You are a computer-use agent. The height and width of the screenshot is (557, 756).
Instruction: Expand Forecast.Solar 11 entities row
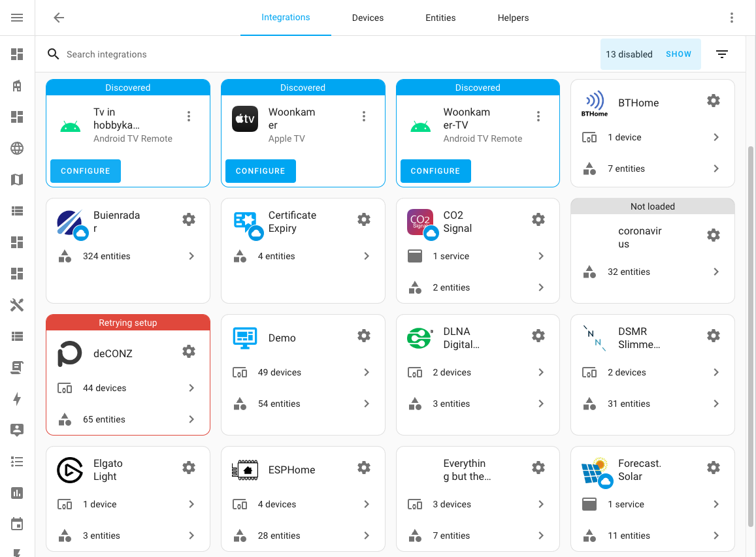point(652,535)
